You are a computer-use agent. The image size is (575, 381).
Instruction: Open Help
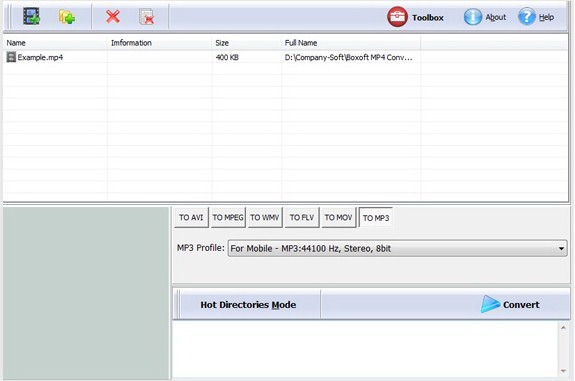(536, 17)
